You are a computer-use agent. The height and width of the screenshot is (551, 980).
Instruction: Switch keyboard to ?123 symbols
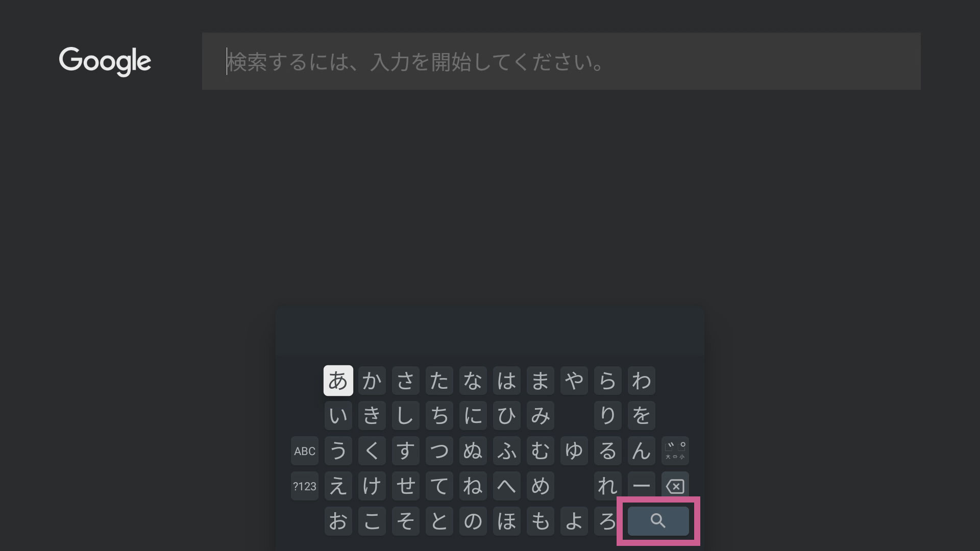click(305, 486)
